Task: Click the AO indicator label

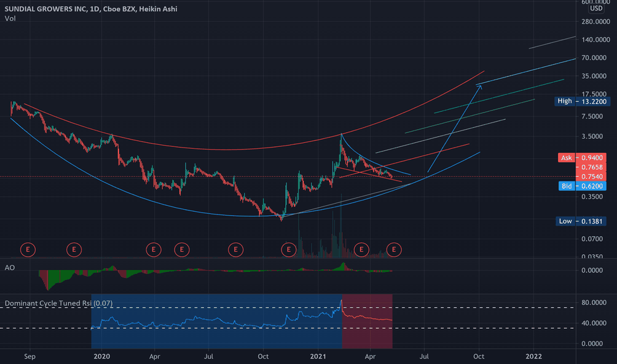Action: 10,267
